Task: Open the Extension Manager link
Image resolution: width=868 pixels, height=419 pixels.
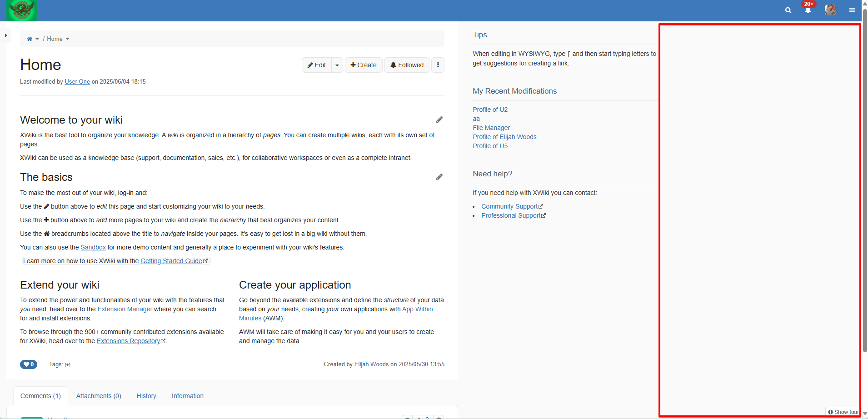Action: tap(125, 309)
